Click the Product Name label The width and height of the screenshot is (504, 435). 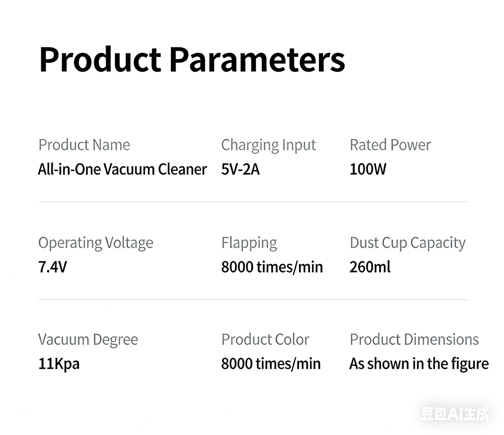click(x=84, y=145)
